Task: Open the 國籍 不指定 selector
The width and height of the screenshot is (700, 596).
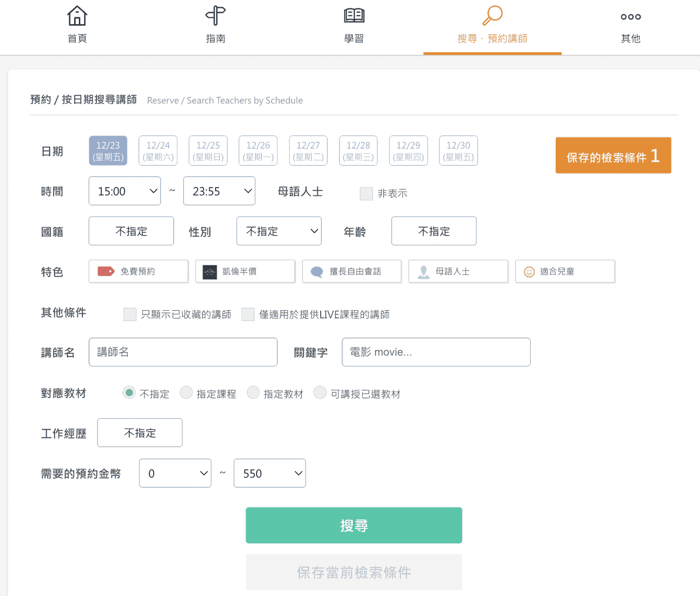Action: (x=131, y=231)
